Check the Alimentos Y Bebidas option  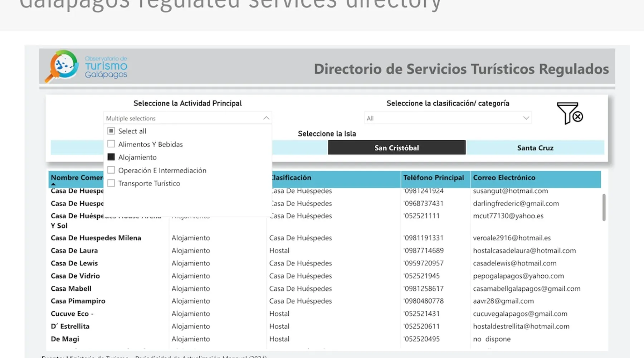pyautogui.click(x=111, y=144)
